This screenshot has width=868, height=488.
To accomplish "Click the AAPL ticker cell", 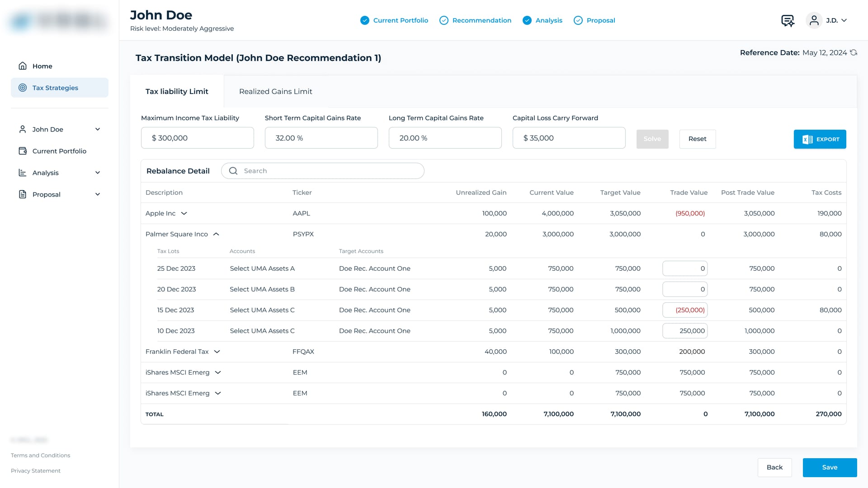I will coord(301,213).
